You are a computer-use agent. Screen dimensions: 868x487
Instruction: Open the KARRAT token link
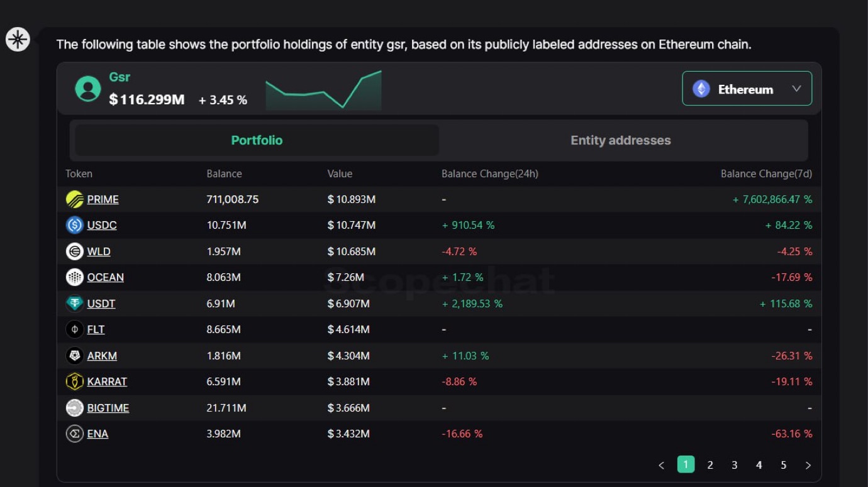click(x=107, y=381)
